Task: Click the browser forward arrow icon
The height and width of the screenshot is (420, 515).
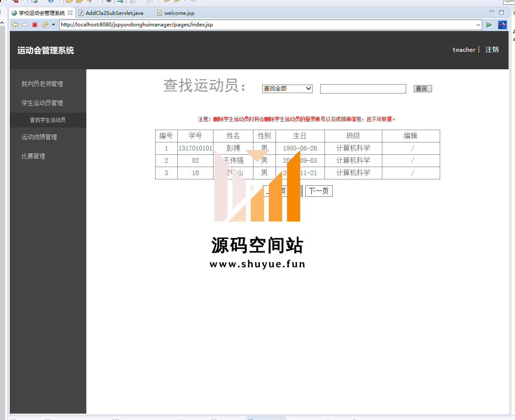Action: [x=25, y=25]
